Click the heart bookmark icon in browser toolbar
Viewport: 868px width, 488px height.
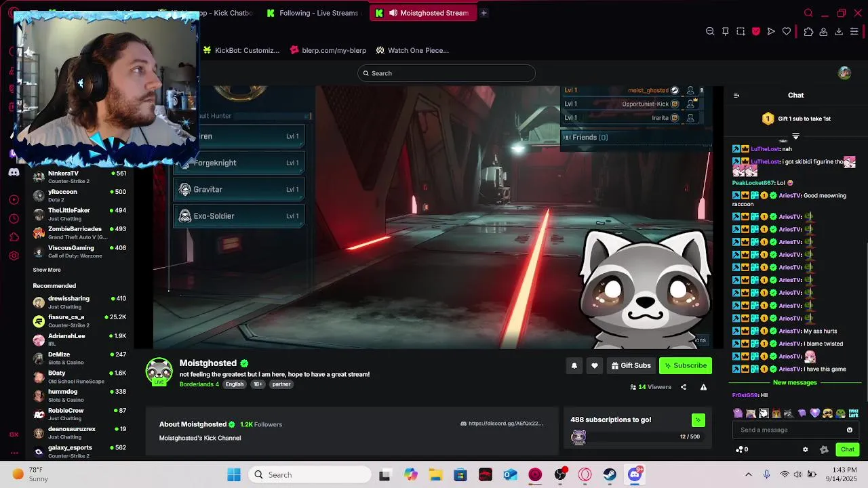click(x=787, y=31)
